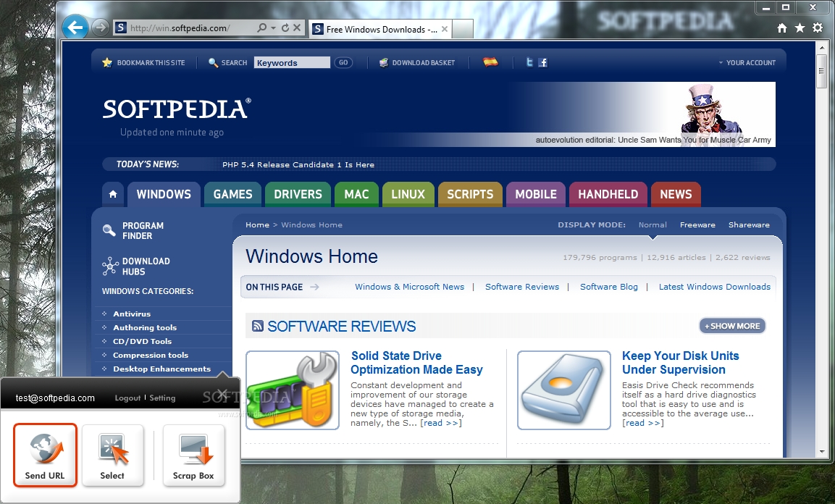Open the Antivirus category
835x504 pixels.
coord(132,314)
